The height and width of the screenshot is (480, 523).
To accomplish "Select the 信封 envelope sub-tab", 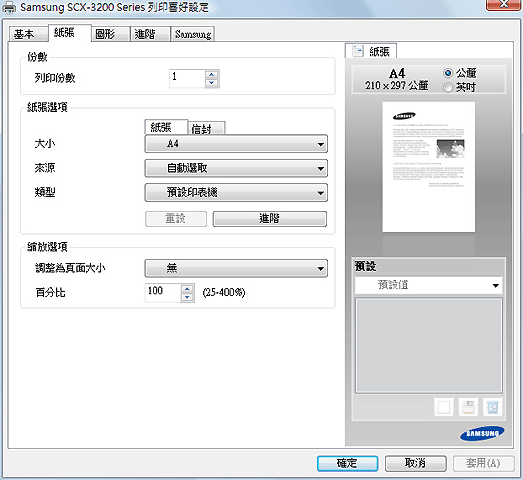I will pos(206,128).
